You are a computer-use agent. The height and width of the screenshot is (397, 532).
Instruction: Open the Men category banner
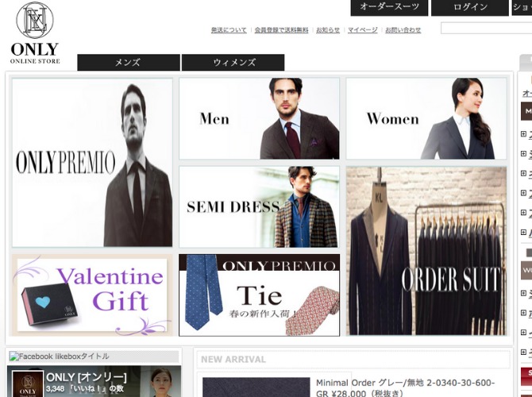click(x=259, y=118)
